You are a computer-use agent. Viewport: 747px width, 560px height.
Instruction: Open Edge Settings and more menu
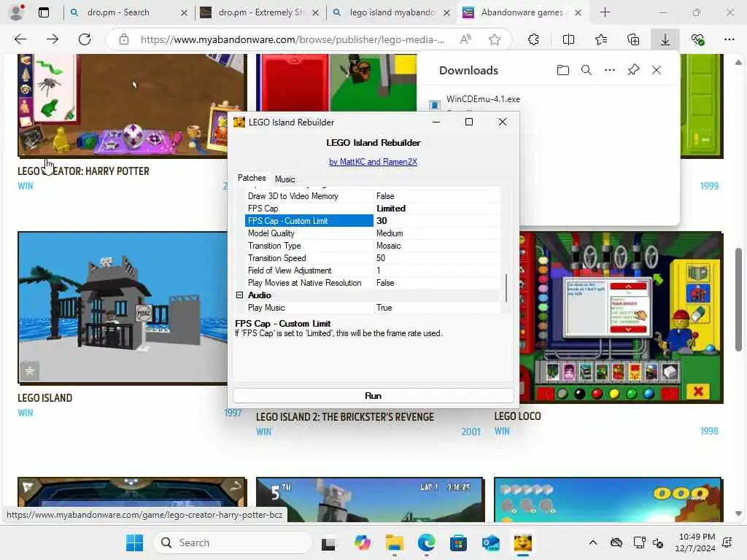coord(729,39)
